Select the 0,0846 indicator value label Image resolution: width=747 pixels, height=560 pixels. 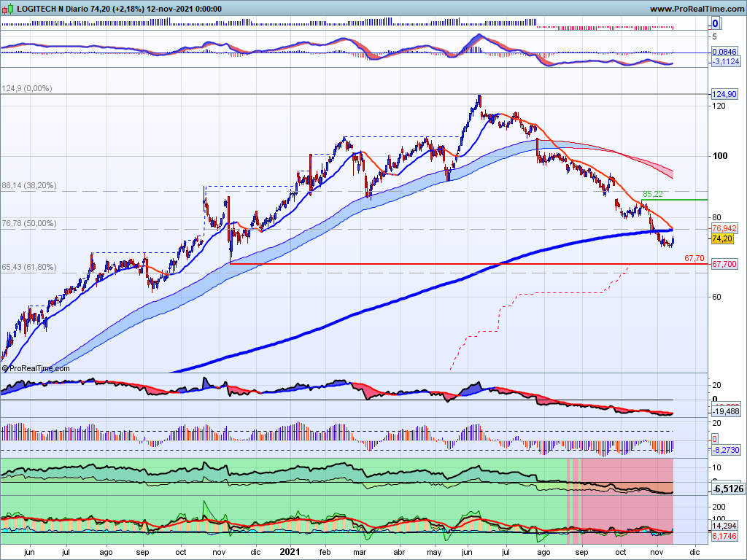click(724, 52)
